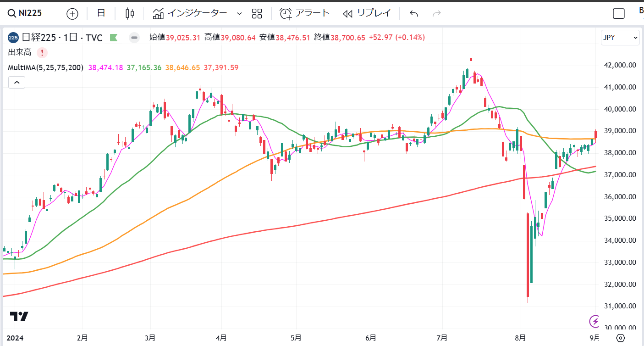Click MA value 38,646.65 in orange
The width and height of the screenshot is (644, 346).
(182, 67)
